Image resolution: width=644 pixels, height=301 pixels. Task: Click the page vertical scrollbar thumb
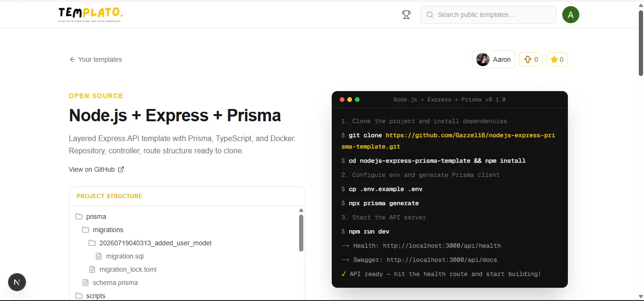click(x=641, y=43)
